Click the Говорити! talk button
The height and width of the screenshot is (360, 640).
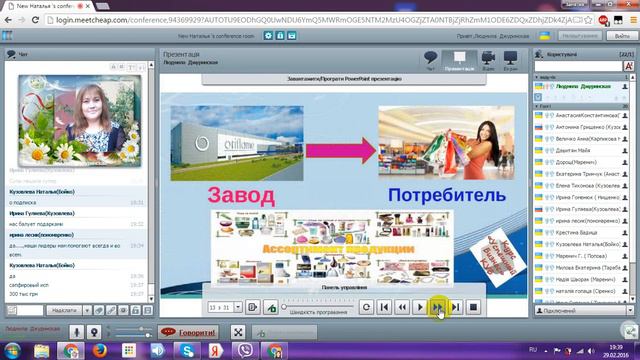pos(189,332)
